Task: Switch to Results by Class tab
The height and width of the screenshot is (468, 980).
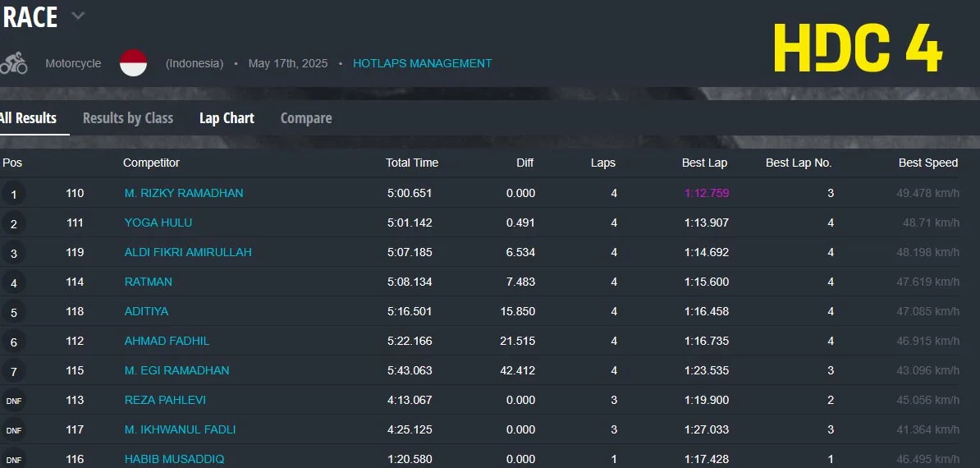Action: tap(128, 118)
